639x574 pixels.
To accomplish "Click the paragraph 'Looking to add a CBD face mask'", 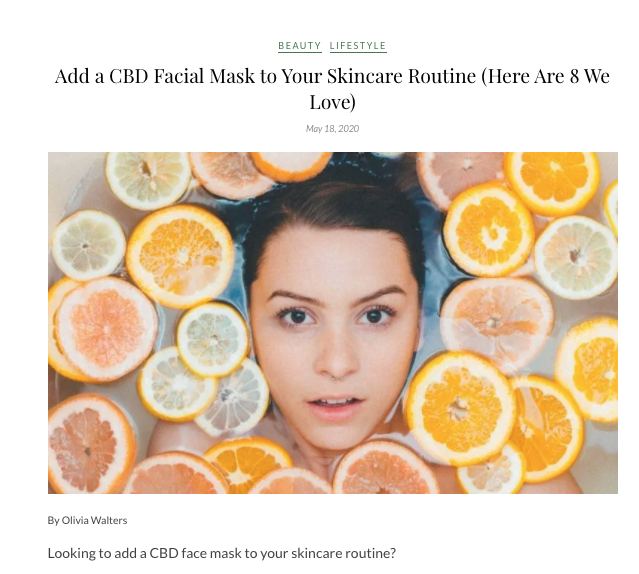I will (222, 553).
